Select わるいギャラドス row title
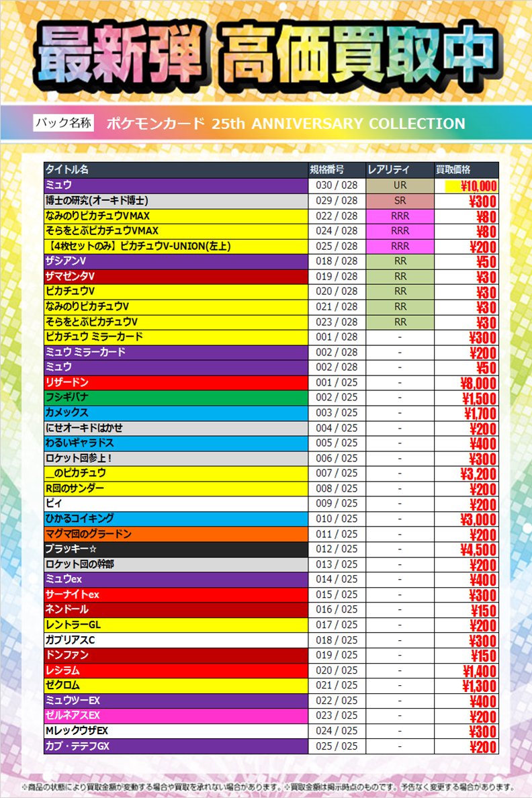The image size is (532, 798). (175, 443)
